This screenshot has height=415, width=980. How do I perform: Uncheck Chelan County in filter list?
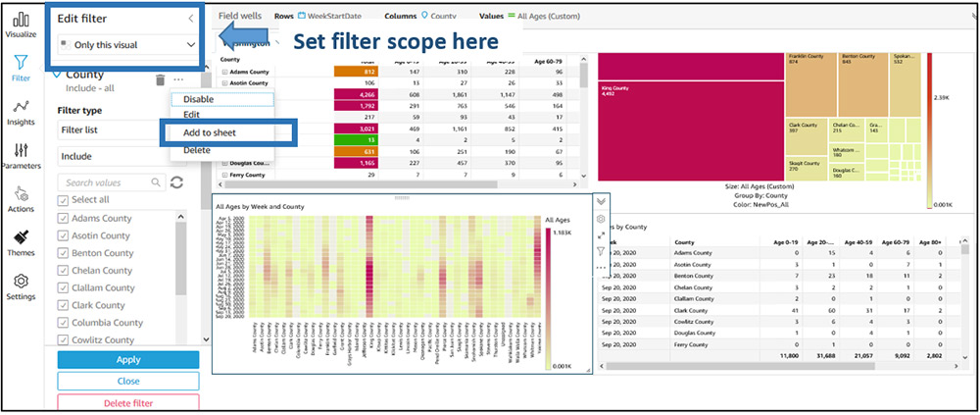tap(63, 271)
